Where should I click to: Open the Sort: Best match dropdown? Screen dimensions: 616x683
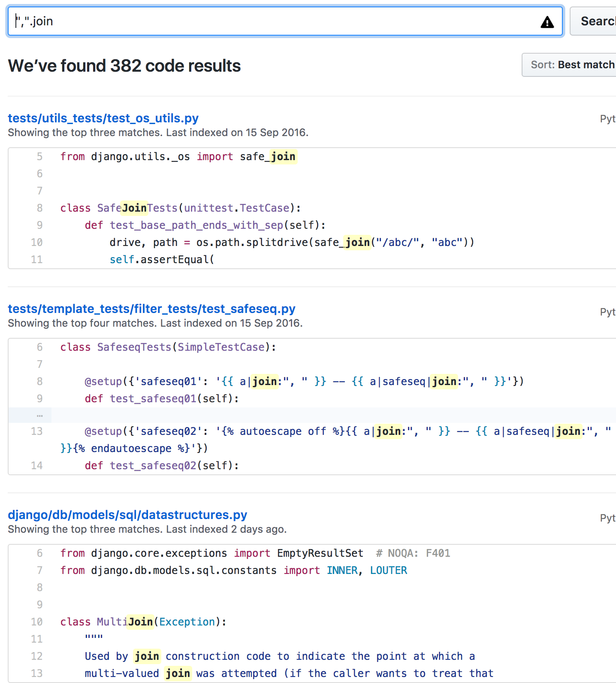coord(570,65)
